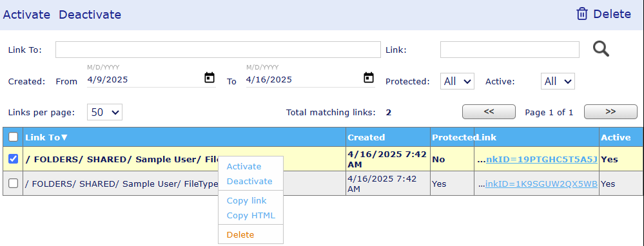
Task: Click Activate in the top toolbar
Action: pos(26,15)
